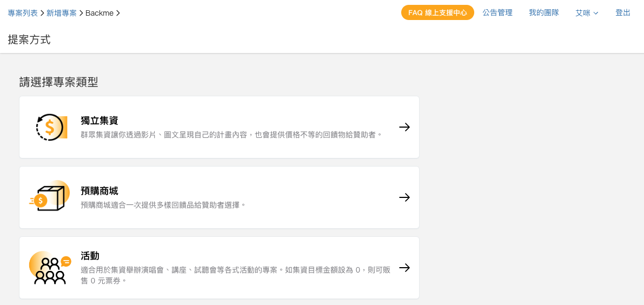The height and width of the screenshot is (305, 644).
Task: Click the arrow on 獨立集資 card
Action: [x=404, y=127]
